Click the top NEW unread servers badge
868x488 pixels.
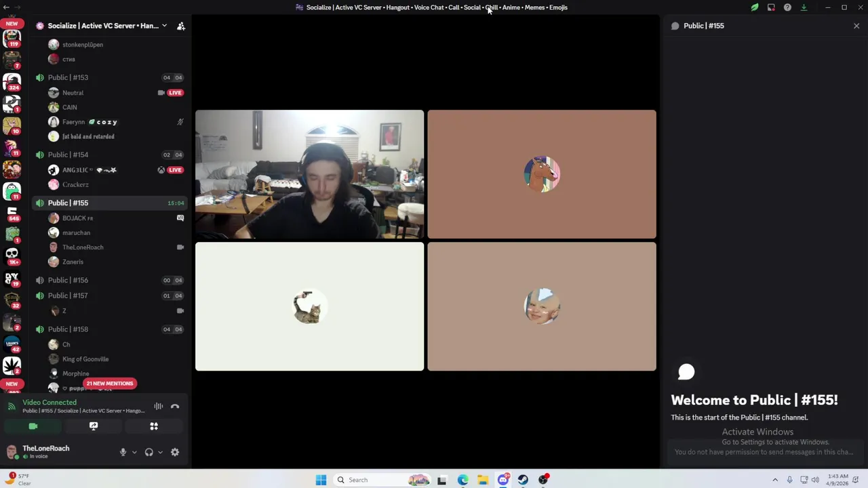click(x=12, y=24)
